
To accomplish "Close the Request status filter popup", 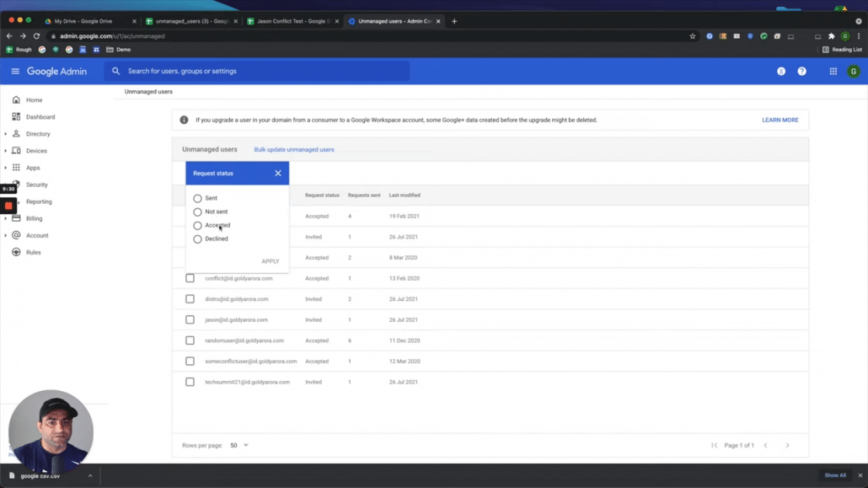I will [278, 174].
